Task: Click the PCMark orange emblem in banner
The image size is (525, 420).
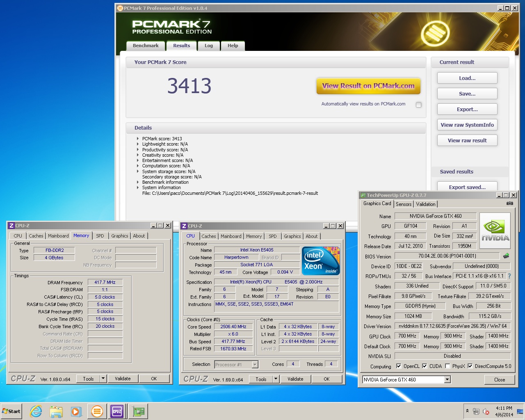Action: [436, 33]
